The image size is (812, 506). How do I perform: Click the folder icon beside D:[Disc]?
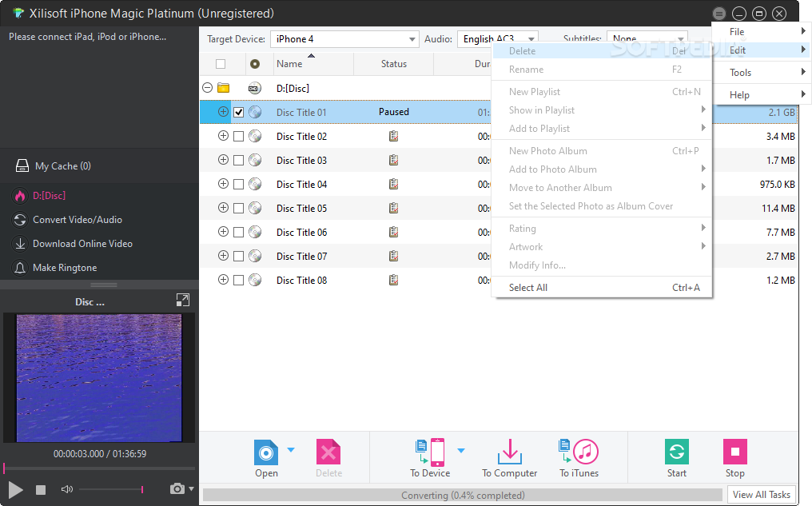click(223, 87)
